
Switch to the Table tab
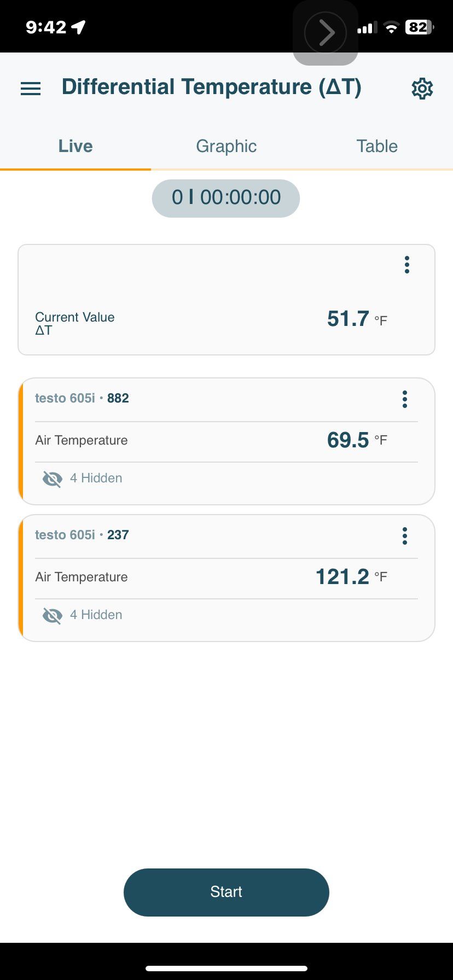377,146
